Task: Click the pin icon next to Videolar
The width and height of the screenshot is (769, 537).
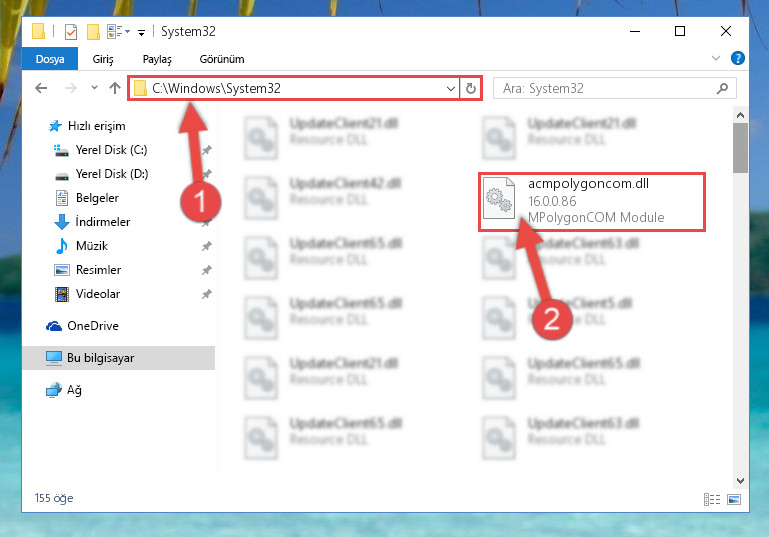Action: tap(206, 294)
